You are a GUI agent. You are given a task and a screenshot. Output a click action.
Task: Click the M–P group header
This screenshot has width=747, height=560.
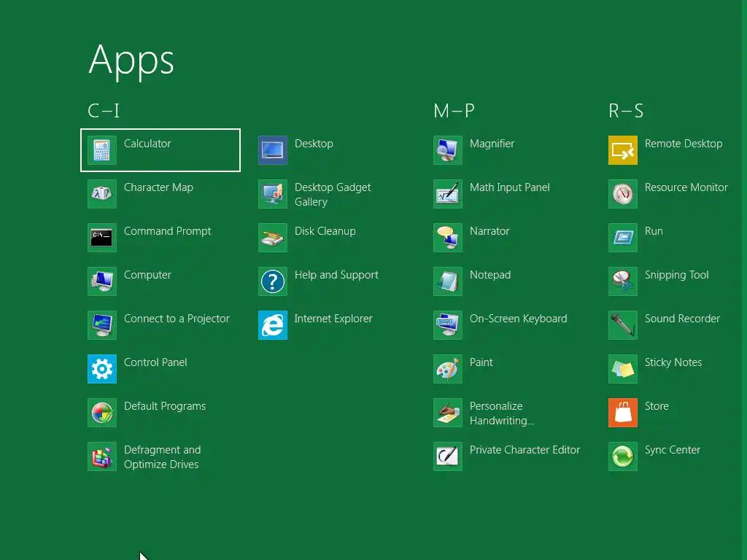[x=454, y=111]
